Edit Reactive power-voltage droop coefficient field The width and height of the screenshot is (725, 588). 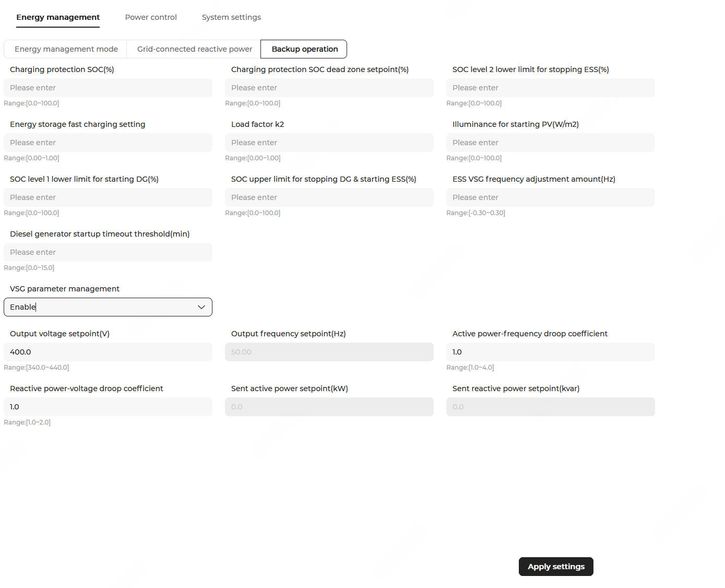(x=108, y=407)
